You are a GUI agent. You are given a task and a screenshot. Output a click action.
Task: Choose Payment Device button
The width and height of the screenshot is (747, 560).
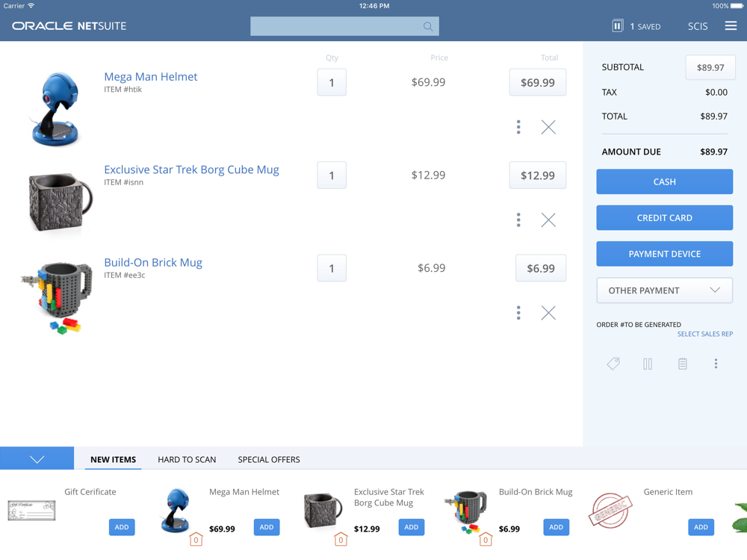click(x=664, y=254)
